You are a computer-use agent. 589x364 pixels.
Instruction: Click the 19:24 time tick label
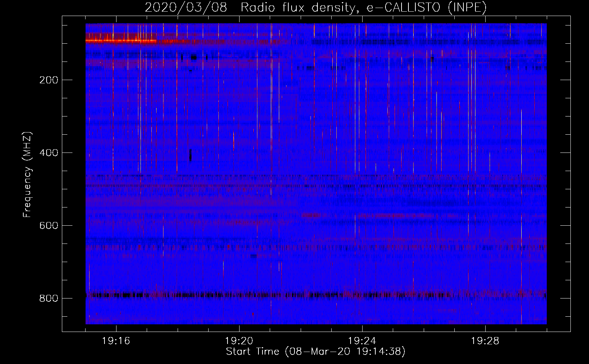362,341
